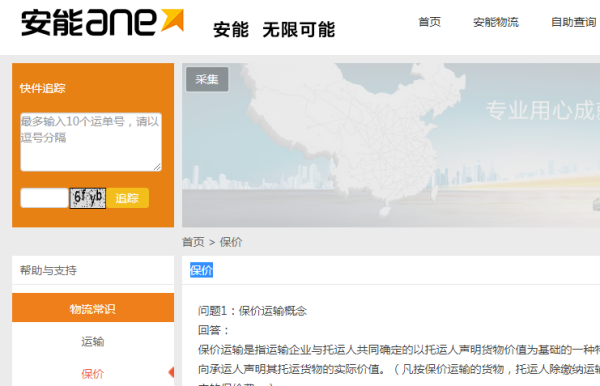600x386 pixels.
Task: Open the 安能物流 navigation menu item
Action: coord(496,22)
